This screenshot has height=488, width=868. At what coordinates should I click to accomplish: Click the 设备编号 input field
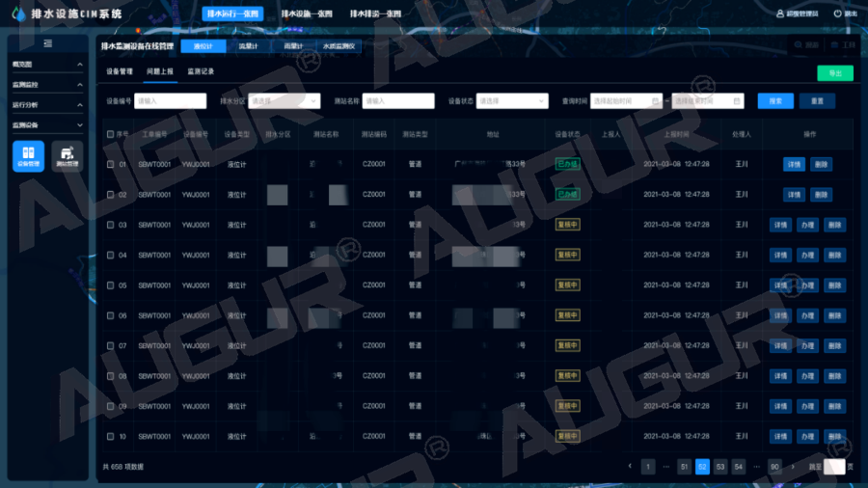tap(170, 100)
